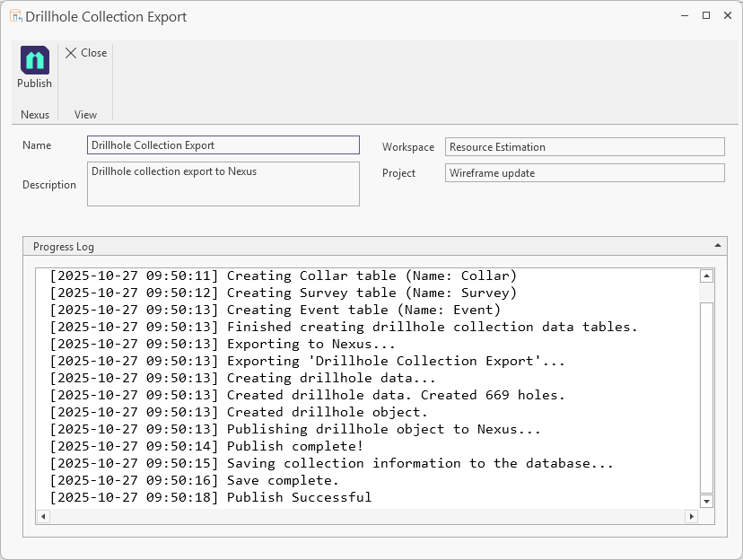
Task: Collapse the Progress Log panel arrow
Action: pos(717,245)
